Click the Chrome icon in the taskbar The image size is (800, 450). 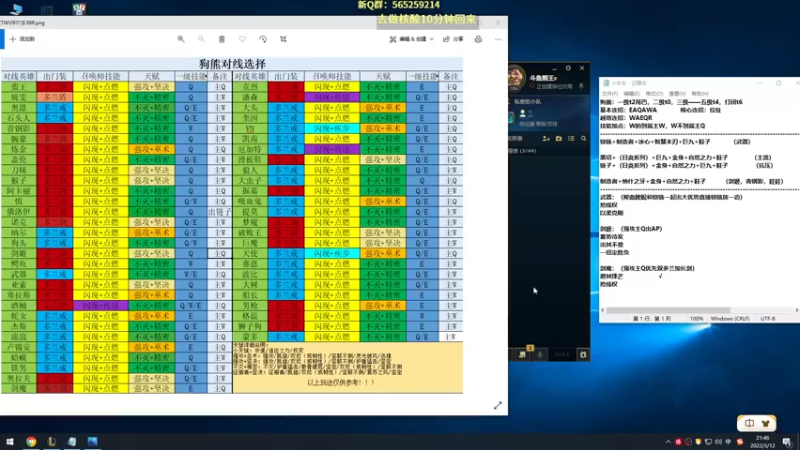coord(31,441)
